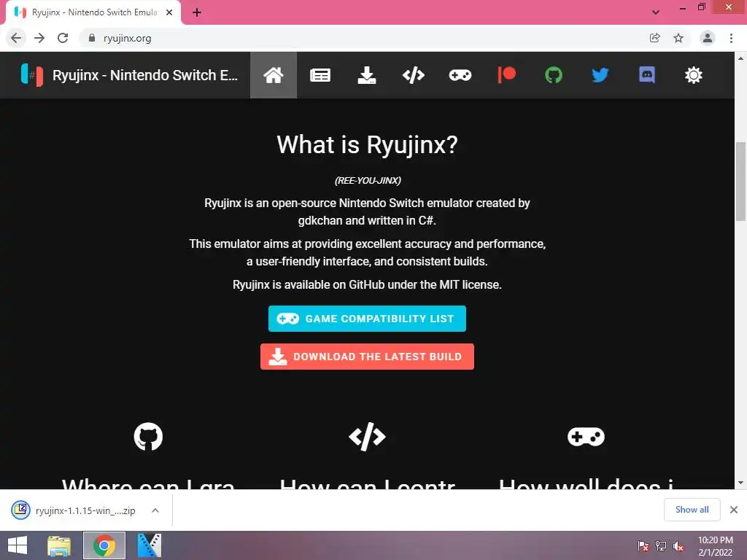This screenshot has width=747, height=560.
Task: Click the Action Center flag tray icon
Action: click(643, 546)
